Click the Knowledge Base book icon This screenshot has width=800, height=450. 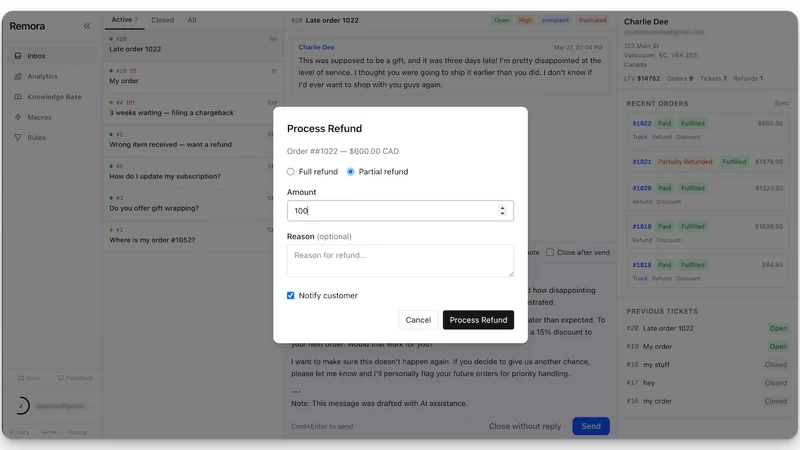pos(18,96)
